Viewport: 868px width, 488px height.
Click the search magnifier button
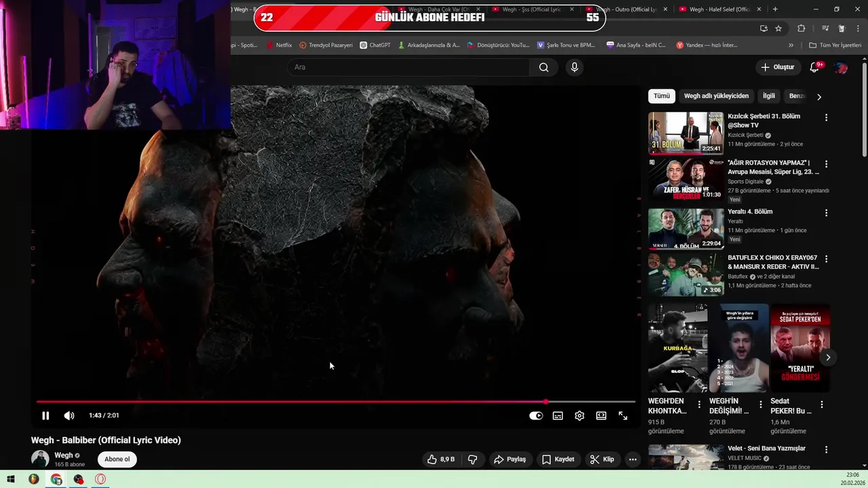tap(544, 67)
